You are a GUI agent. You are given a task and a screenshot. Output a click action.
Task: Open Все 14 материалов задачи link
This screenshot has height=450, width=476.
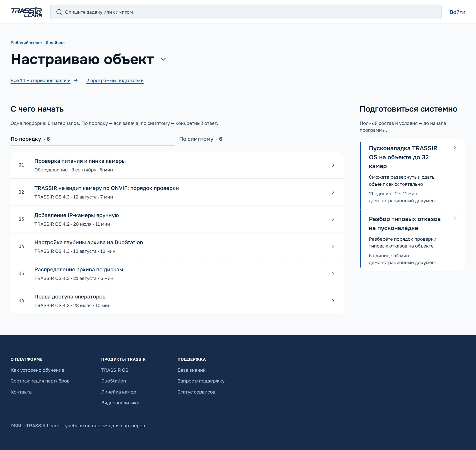coord(40,81)
